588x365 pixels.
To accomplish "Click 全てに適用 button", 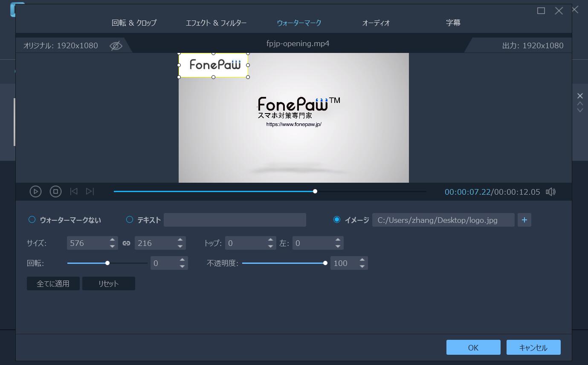I will (53, 283).
